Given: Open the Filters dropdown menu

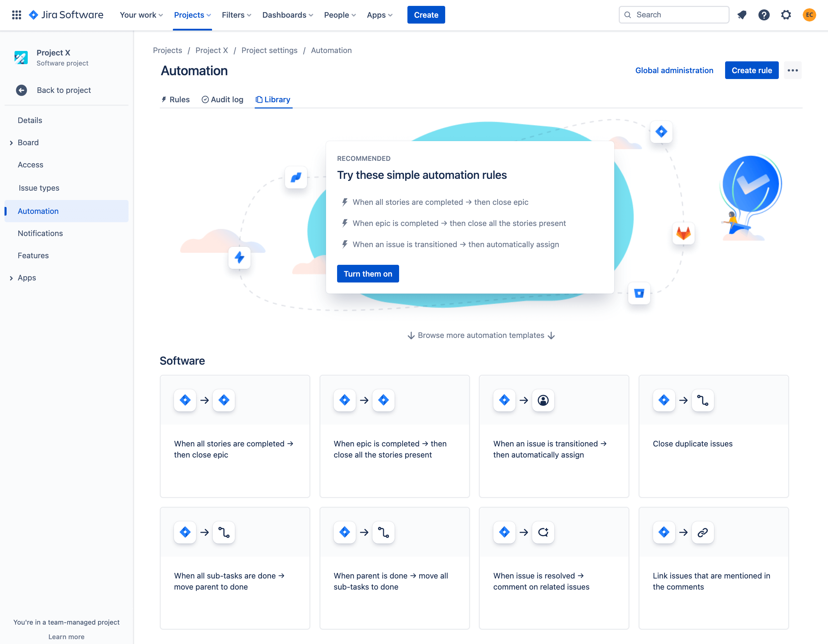Looking at the screenshot, I should (236, 15).
